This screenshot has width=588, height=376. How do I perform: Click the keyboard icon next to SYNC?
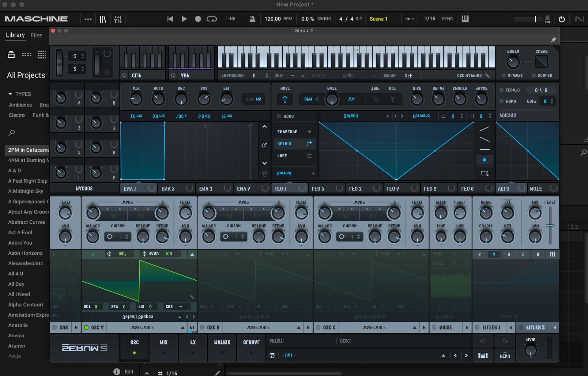465,19
